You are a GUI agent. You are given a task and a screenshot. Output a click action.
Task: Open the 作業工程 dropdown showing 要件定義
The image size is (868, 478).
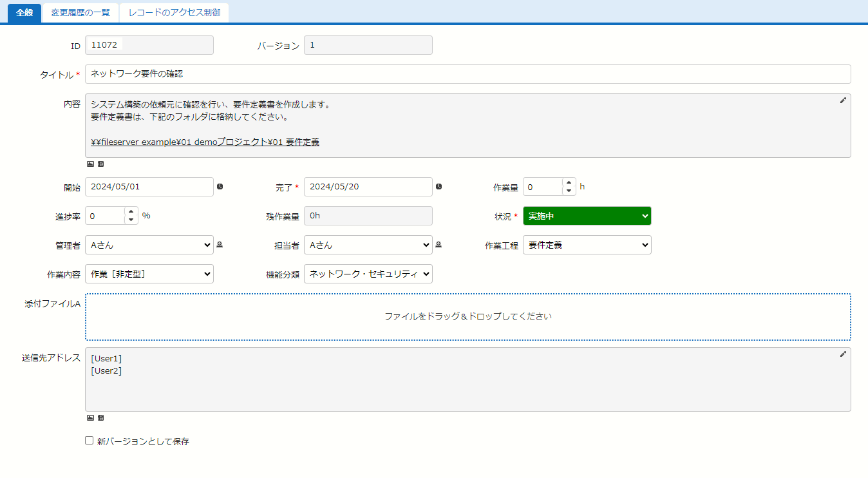pyautogui.click(x=587, y=245)
